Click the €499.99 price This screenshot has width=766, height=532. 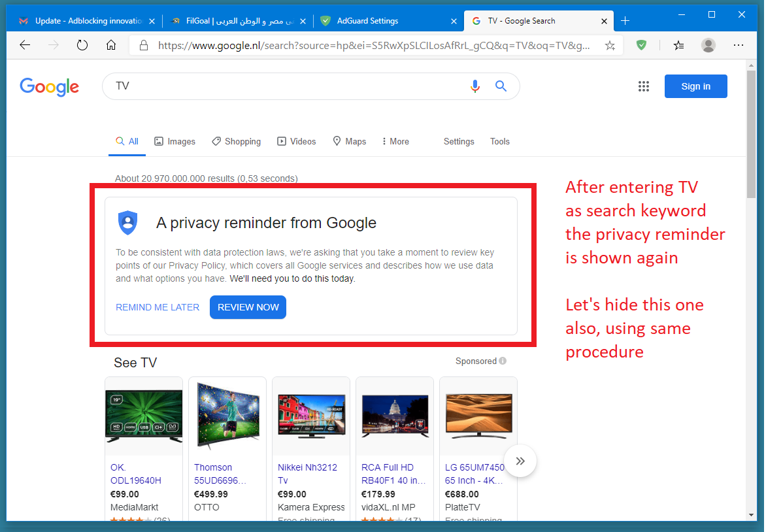tap(211, 494)
